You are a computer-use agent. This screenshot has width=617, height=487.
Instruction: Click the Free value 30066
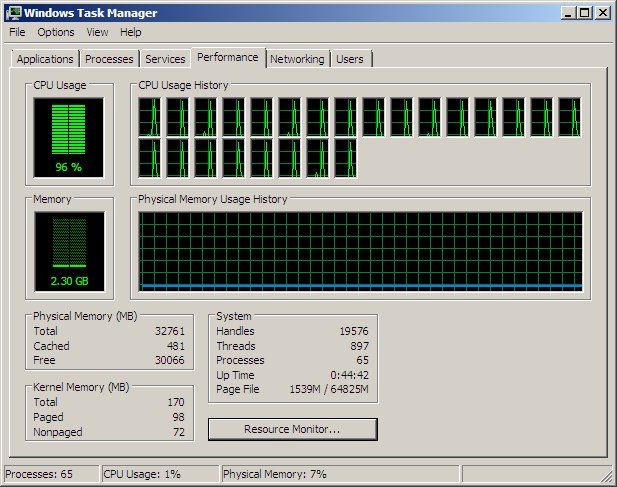tap(170, 360)
